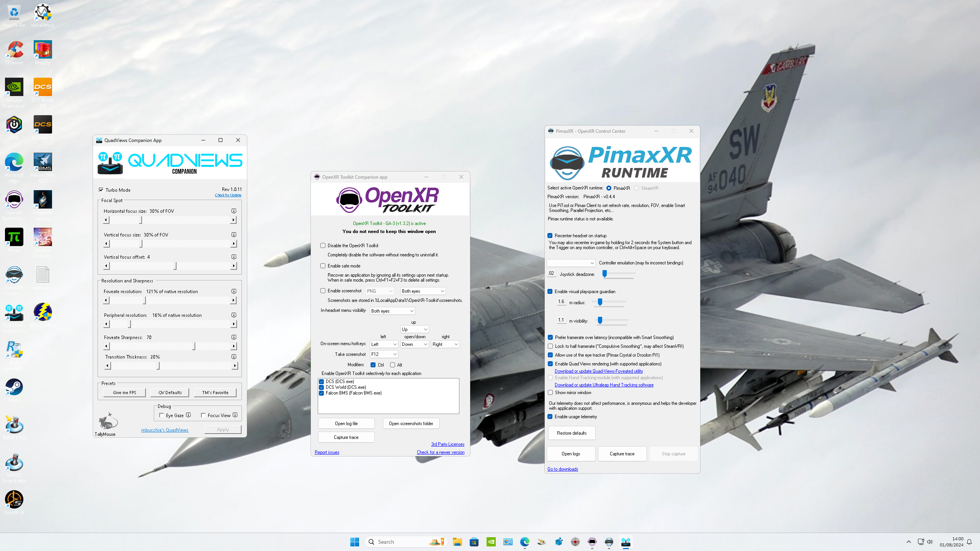The height and width of the screenshot is (551, 980).
Task: Open the Up hotkey dropdown
Action: pyautogui.click(x=415, y=329)
